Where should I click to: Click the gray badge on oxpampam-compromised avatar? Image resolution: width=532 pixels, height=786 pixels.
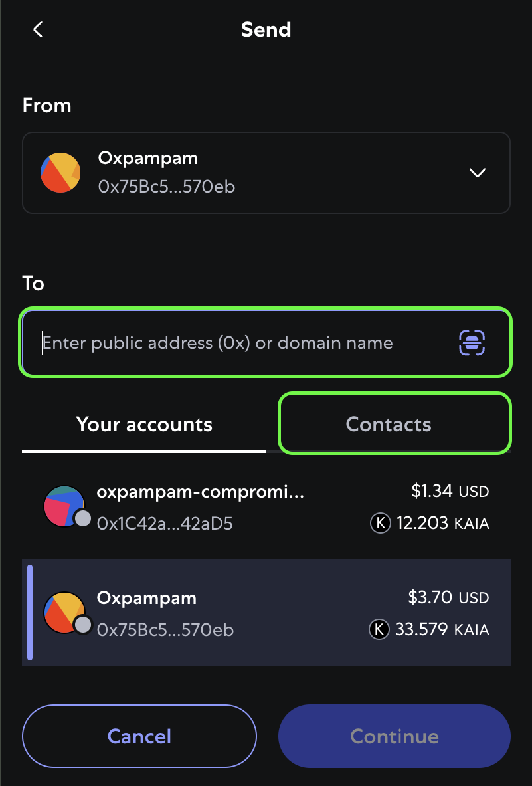pos(82,518)
